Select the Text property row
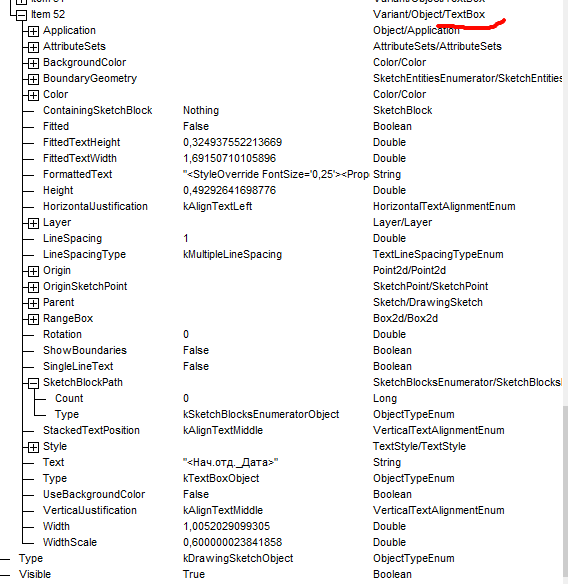 pos(54,463)
